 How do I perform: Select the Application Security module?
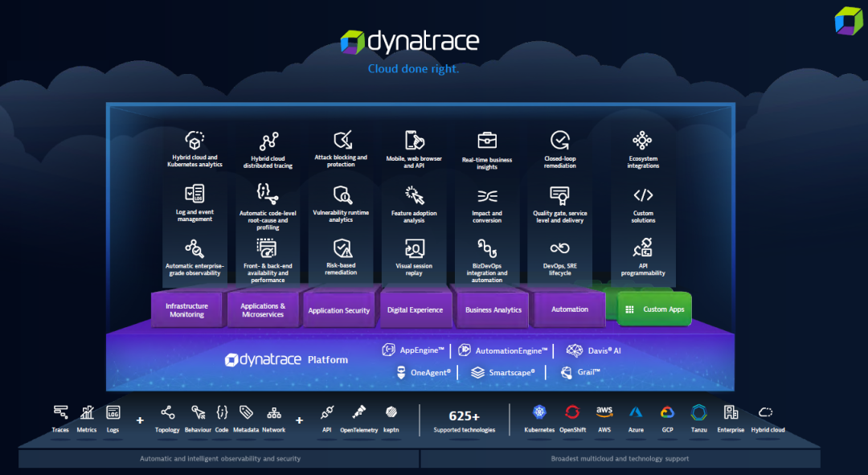tap(339, 310)
